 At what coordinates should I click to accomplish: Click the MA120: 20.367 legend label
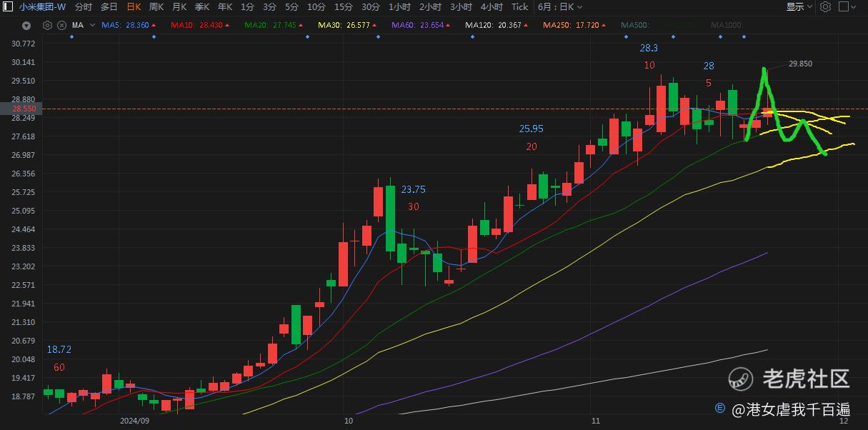coord(493,25)
